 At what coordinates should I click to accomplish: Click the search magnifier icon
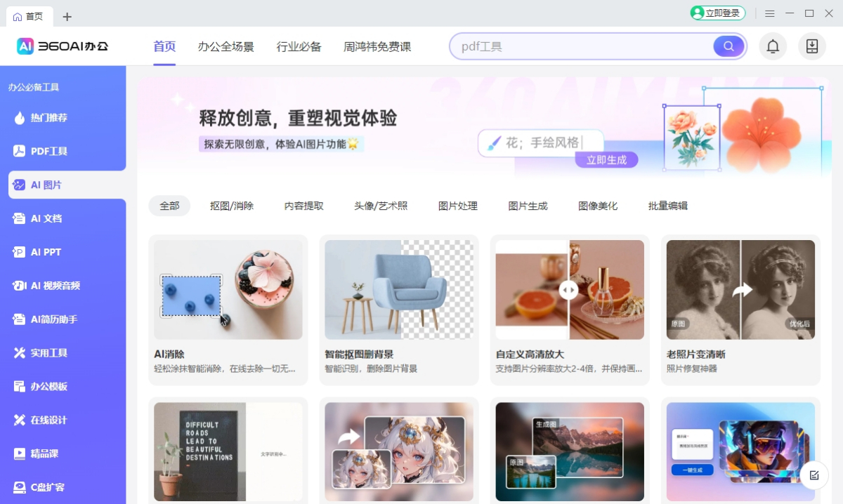coord(728,46)
